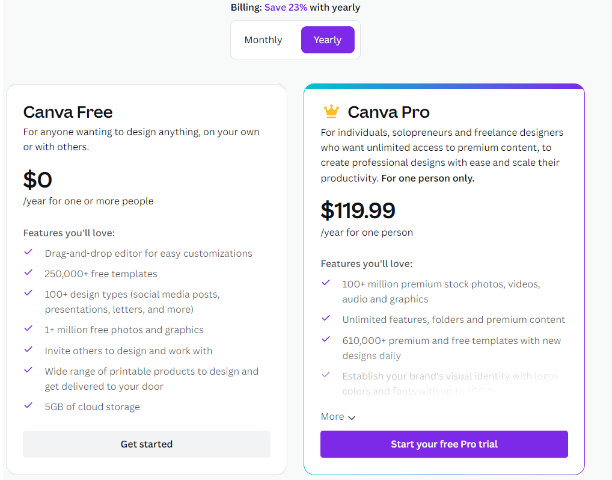Click checkmark beside 100+ million premium stock photos
Screen dimensions: 612x480
click(x=326, y=283)
